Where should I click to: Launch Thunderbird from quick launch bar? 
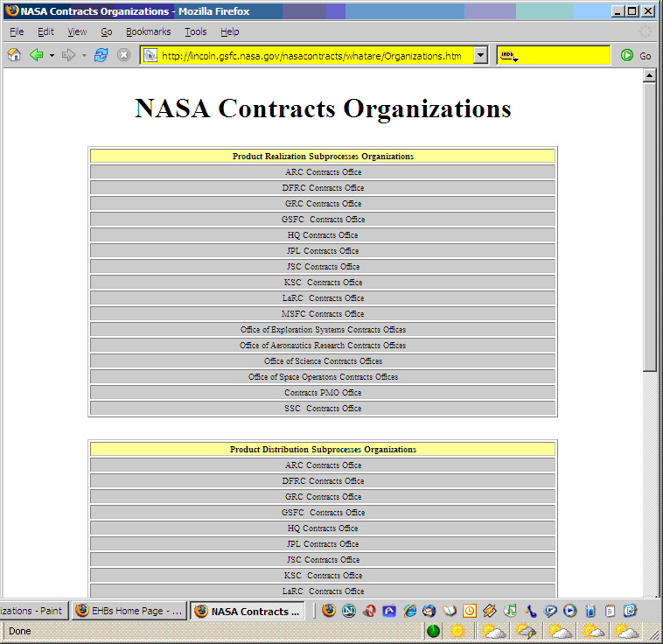429,611
